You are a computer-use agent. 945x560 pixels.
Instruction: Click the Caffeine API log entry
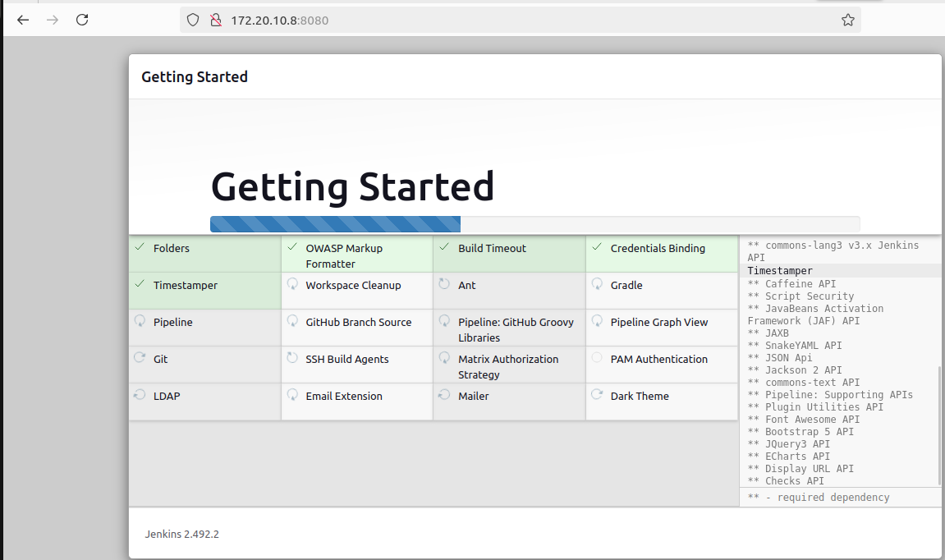(x=791, y=283)
